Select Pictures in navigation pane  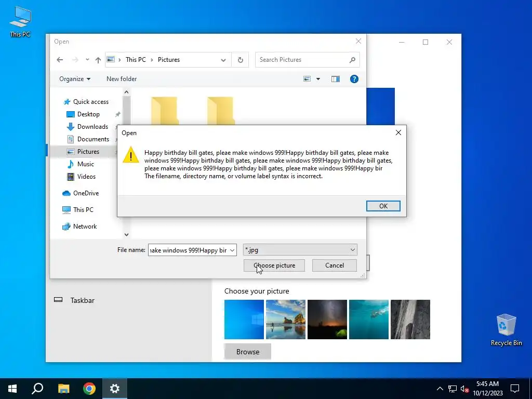(83, 152)
